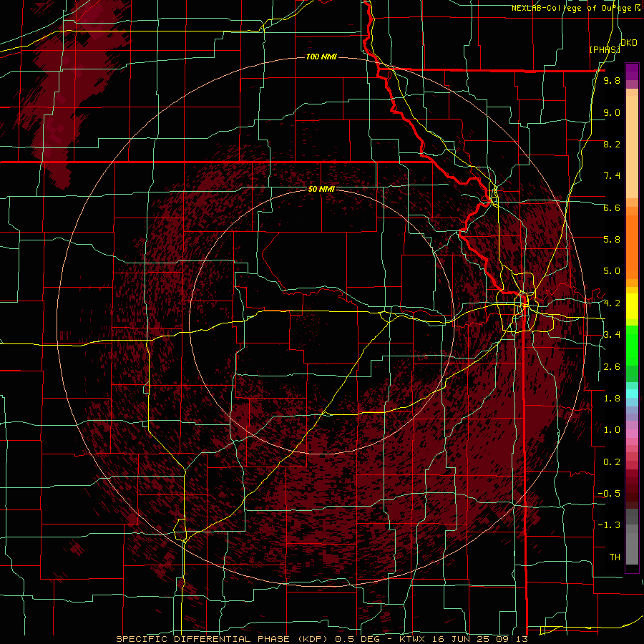Screen dimensions: 644x644
Task: Click the 1.0 legend value
Action: (x=612, y=430)
